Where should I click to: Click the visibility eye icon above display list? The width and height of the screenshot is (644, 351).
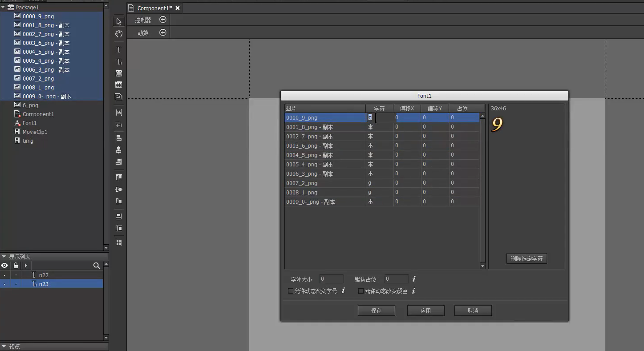[4, 266]
